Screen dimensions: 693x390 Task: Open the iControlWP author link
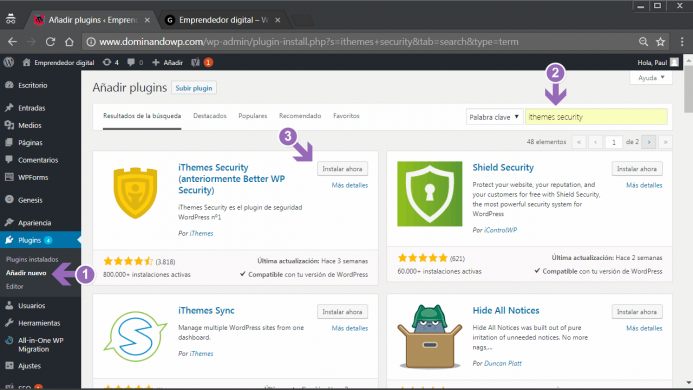pyautogui.click(x=500, y=230)
